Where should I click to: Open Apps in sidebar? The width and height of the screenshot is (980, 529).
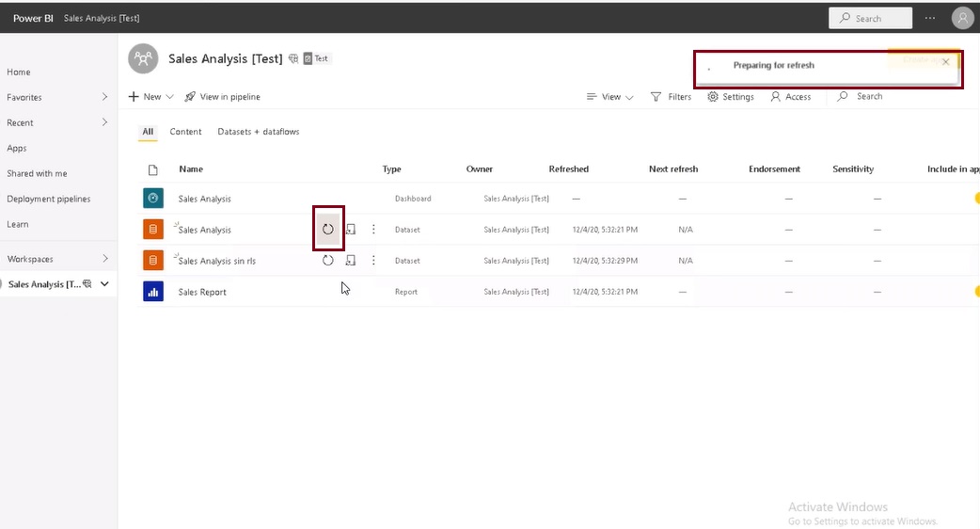(x=17, y=148)
